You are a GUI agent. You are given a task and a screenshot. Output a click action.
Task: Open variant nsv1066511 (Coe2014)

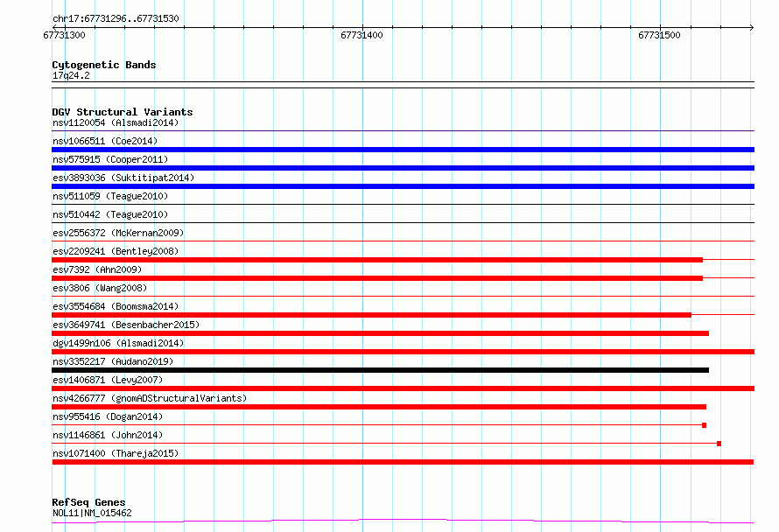point(105,141)
